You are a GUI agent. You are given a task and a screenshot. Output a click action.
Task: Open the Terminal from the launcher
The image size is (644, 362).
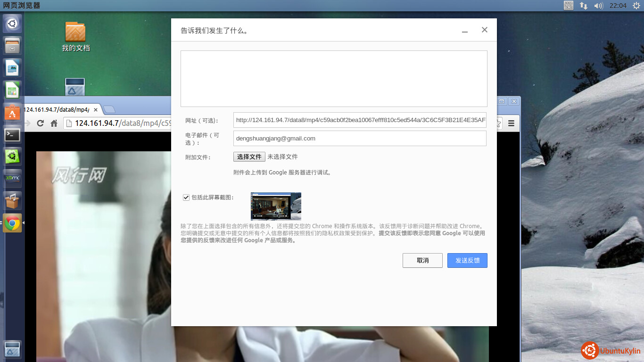12,135
